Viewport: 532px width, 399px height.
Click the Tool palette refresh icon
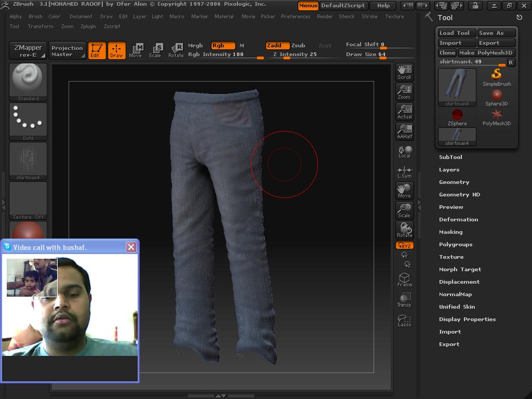tap(519, 17)
